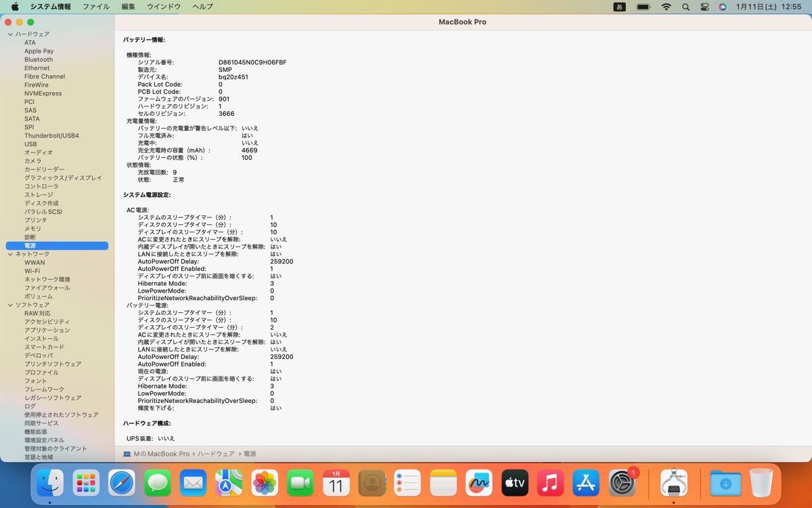
Task: Click ハードウェア in the path bar
Action: tap(216, 454)
